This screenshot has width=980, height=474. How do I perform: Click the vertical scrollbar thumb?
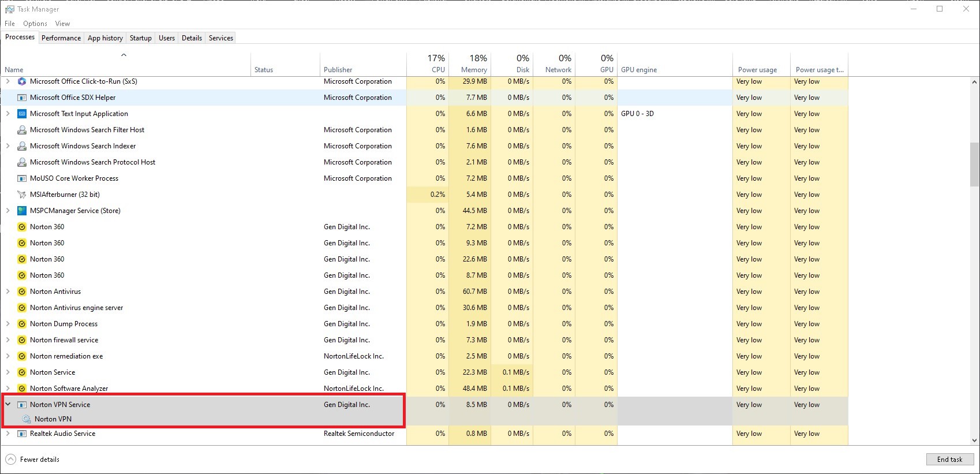coord(975,165)
